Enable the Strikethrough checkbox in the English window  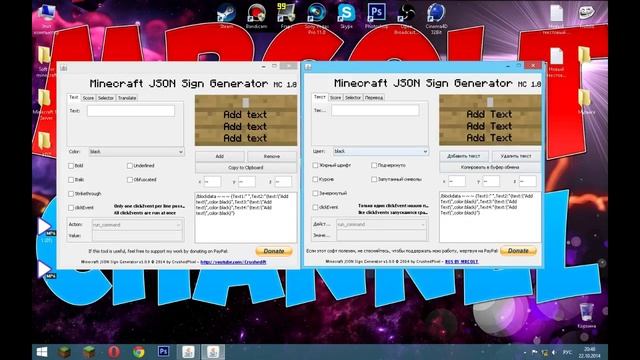(71, 193)
